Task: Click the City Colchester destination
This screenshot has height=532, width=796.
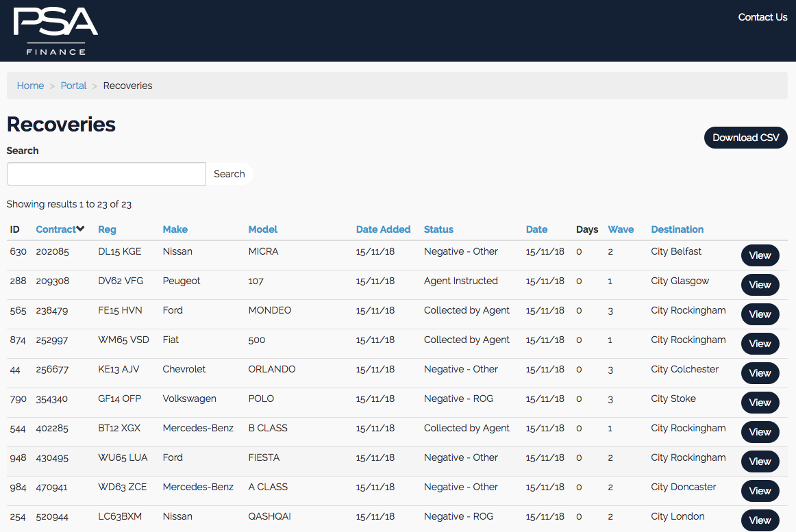Action: click(x=685, y=369)
